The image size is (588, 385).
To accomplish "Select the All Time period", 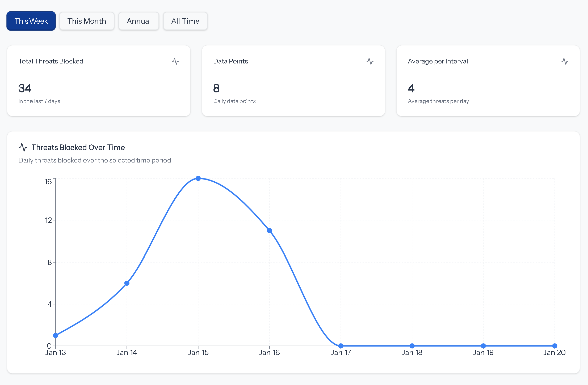I will pyautogui.click(x=185, y=21).
